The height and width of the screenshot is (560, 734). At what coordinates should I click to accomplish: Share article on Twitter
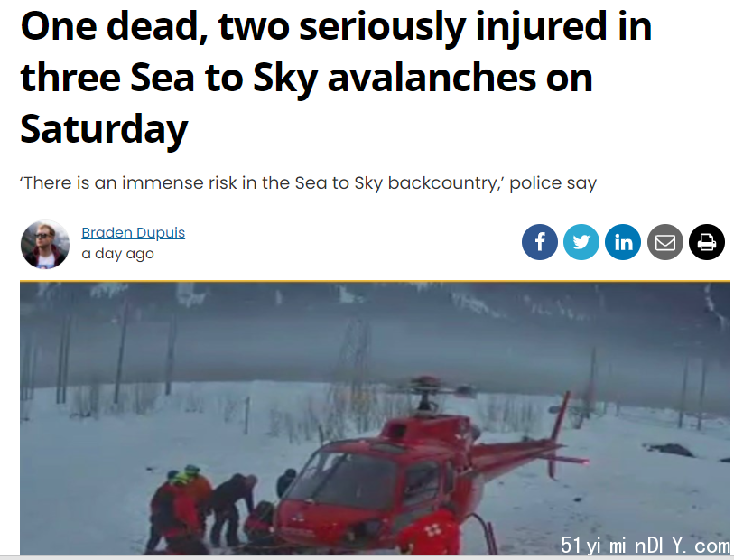581,242
